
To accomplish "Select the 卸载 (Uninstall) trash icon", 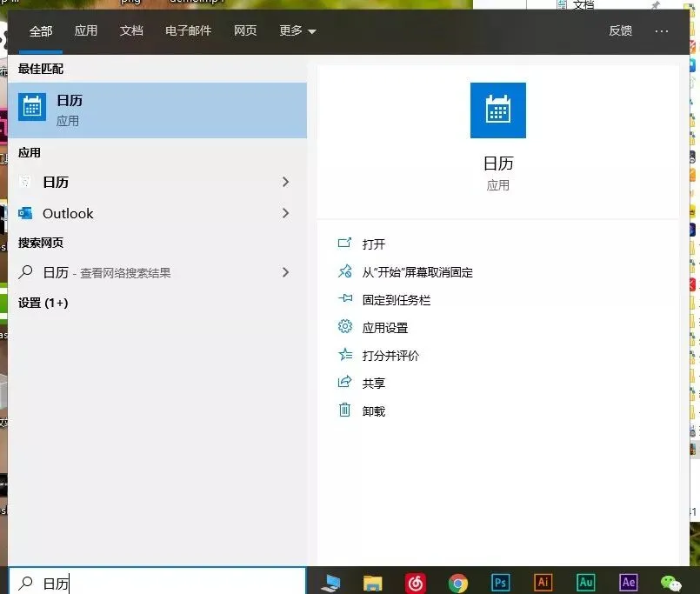I will coord(344,410).
